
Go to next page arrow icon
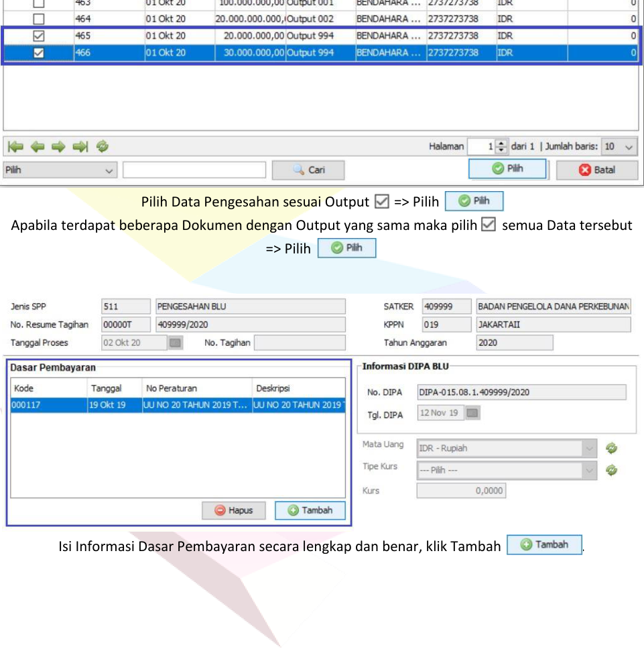(59, 146)
